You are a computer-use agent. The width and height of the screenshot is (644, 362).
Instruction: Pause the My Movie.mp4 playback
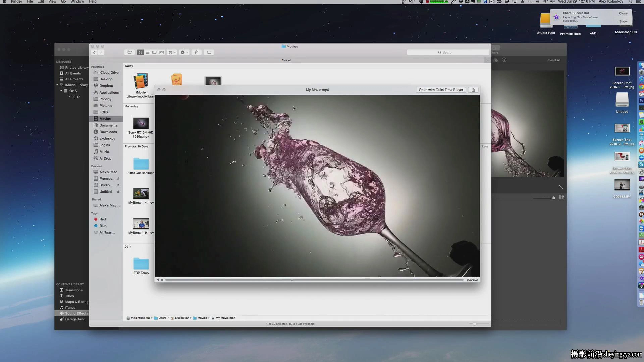click(162, 280)
